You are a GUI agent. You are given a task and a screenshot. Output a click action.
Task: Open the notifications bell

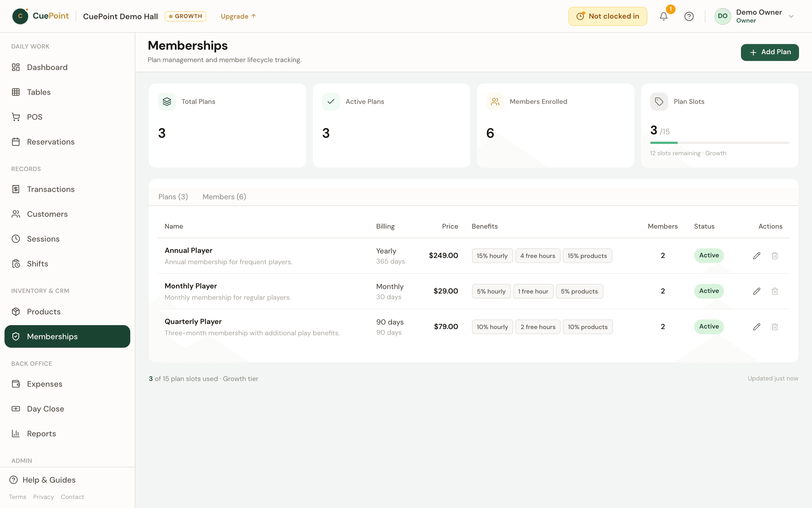pos(663,16)
